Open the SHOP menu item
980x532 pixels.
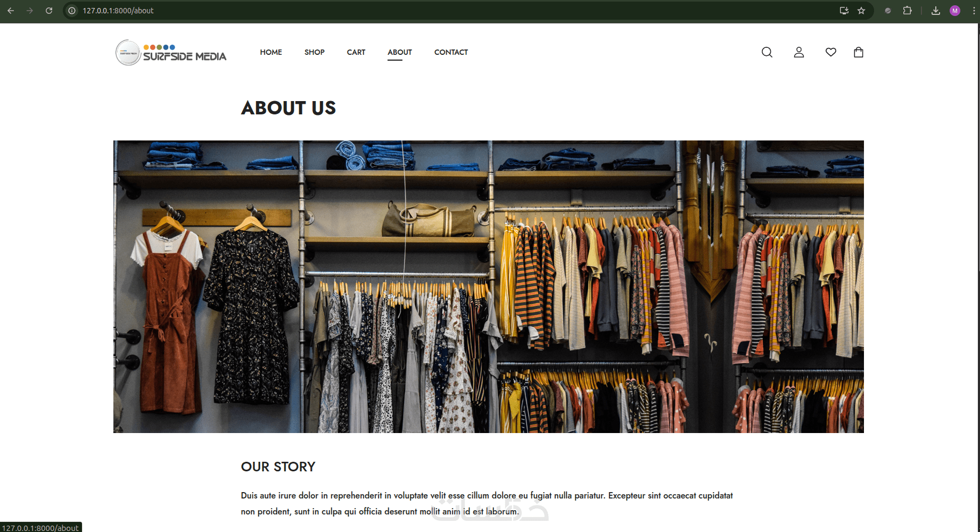point(315,52)
